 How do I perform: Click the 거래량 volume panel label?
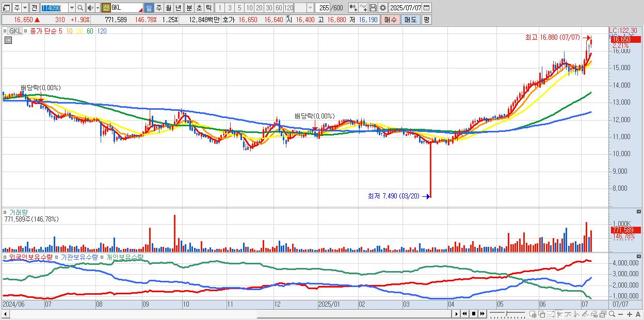tap(19, 212)
